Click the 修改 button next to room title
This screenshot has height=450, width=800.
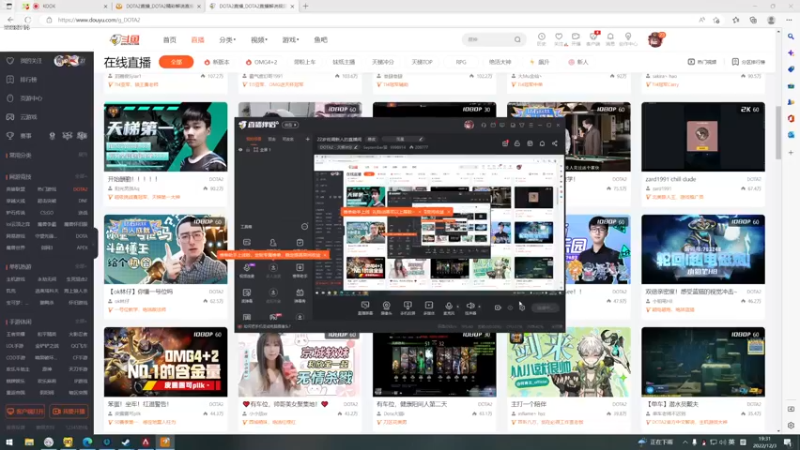click(372, 139)
